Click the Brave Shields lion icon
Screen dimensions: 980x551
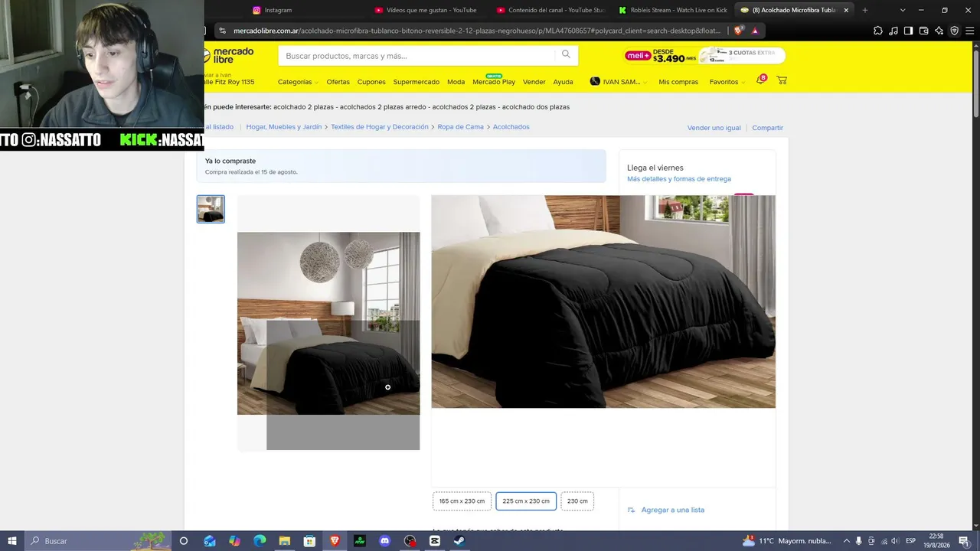pyautogui.click(x=738, y=31)
